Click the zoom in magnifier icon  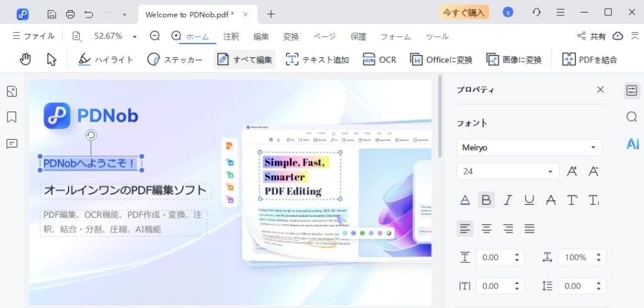click(176, 36)
